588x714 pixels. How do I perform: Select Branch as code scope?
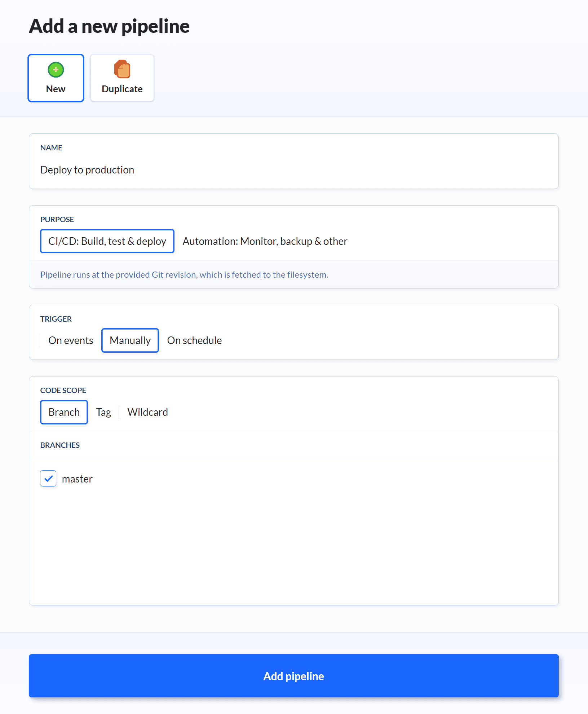[x=64, y=412]
